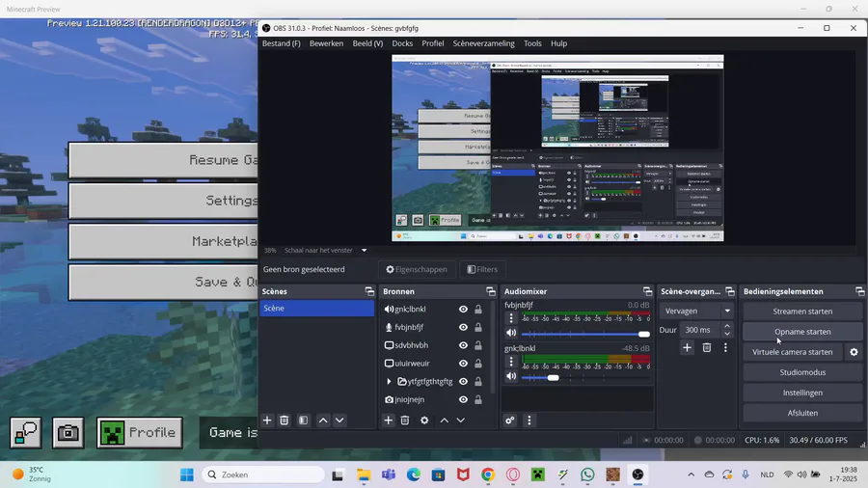
Task: Hide the ytfgtfgthtgftg group
Action: pos(463,382)
